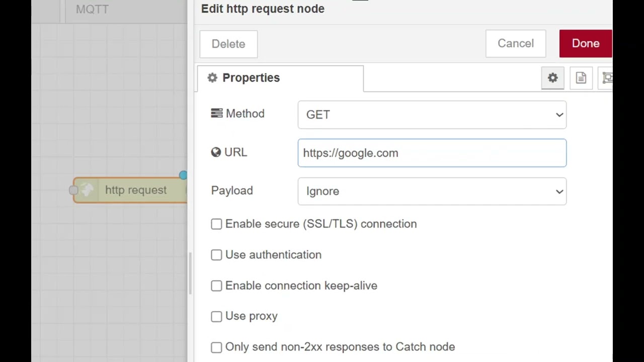Cancel editing the http request node

click(516, 43)
